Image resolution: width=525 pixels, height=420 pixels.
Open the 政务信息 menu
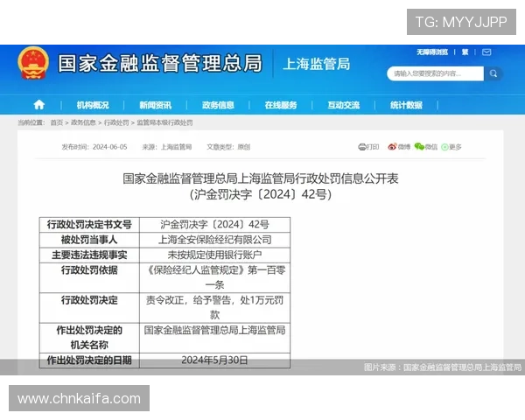tap(218, 105)
